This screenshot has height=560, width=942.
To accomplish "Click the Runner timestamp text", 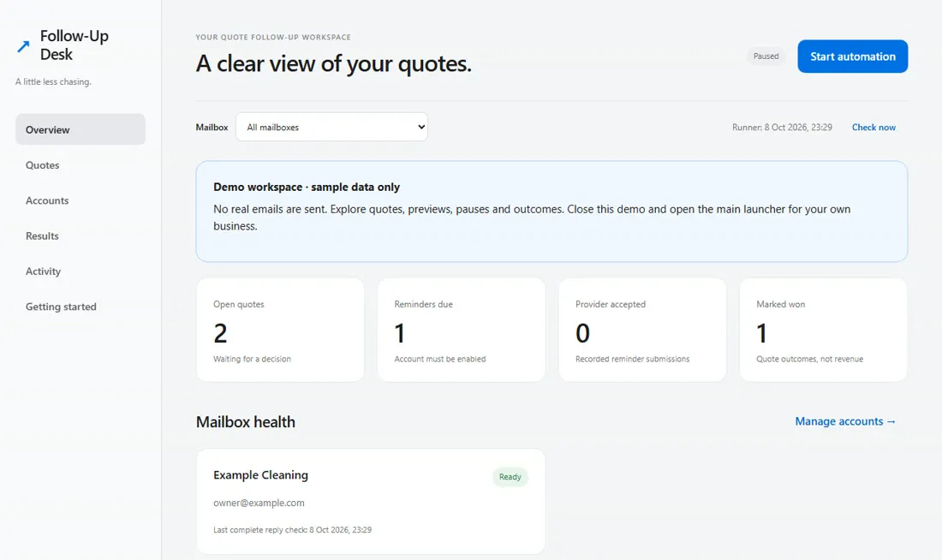I will [x=782, y=128].
